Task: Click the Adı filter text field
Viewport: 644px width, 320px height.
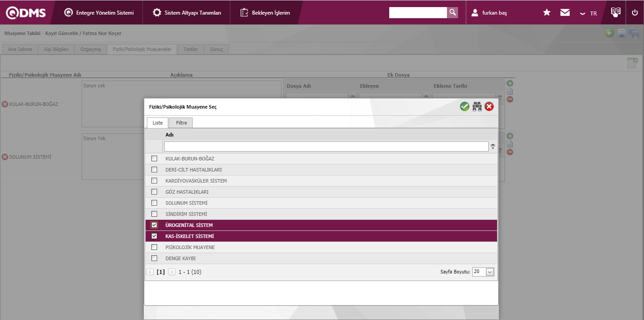Action: click(x=326, y=147)
